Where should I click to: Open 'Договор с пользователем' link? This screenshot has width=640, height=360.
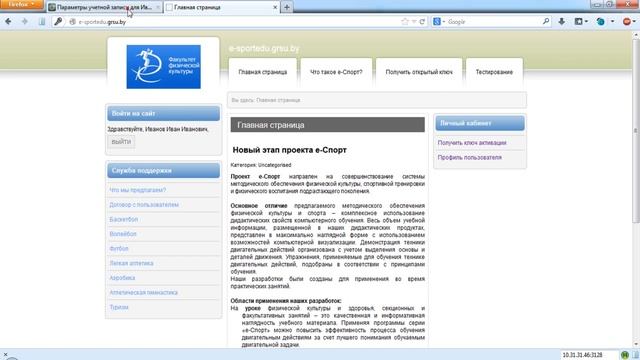tap(144, 205)
